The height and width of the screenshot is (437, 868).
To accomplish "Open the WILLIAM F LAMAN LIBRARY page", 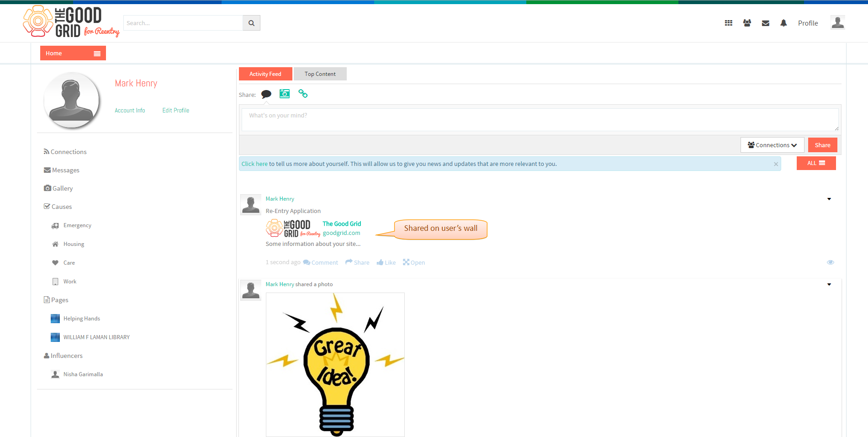I will (x=90, y=337).
